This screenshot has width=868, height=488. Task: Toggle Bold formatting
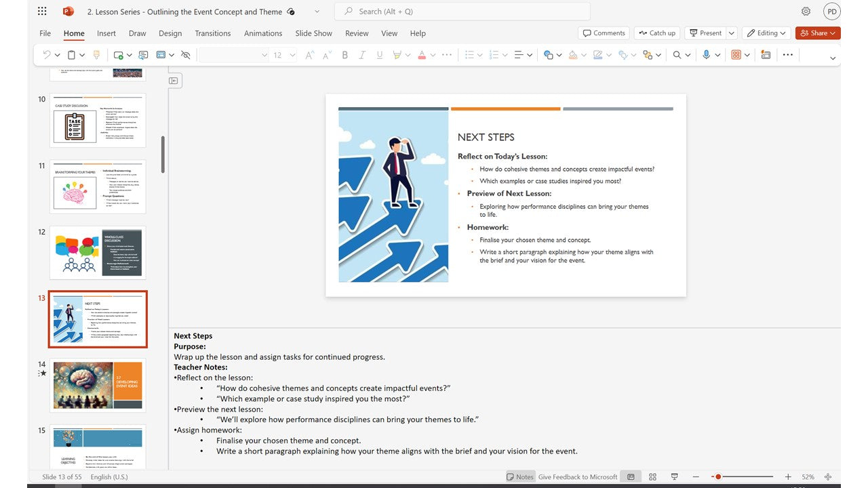pos(344,55)
